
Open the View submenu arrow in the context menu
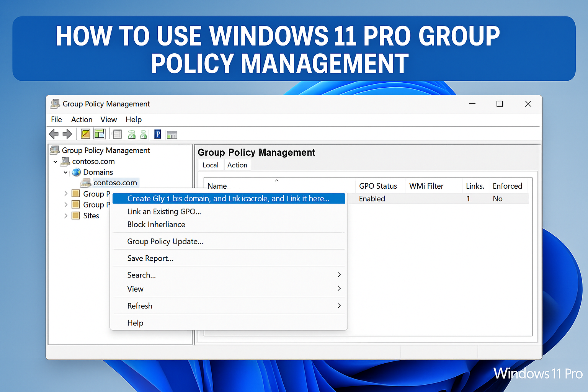click(x=339, y=288)
